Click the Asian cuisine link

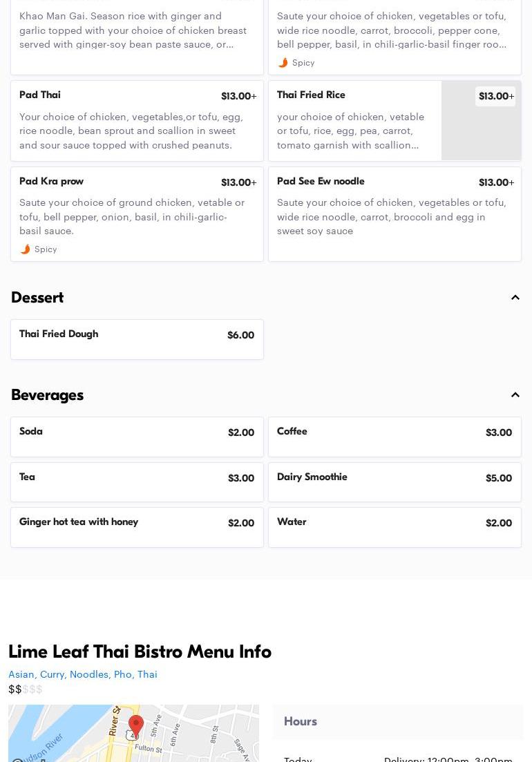(x=22, y=674)
